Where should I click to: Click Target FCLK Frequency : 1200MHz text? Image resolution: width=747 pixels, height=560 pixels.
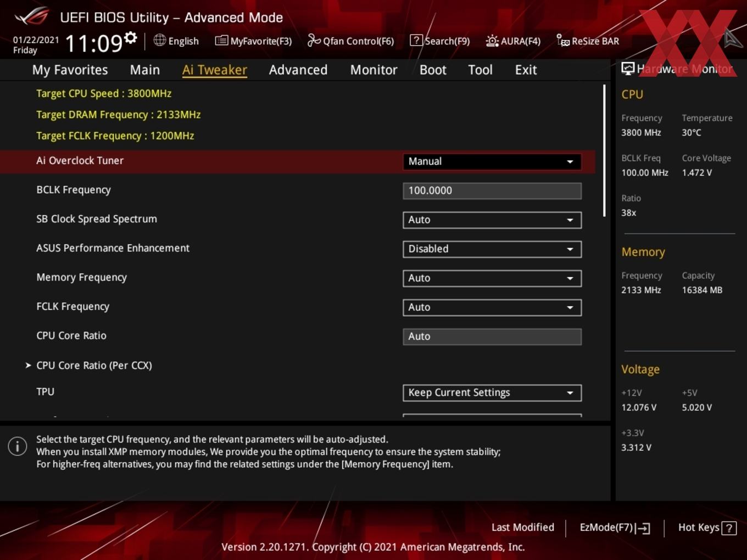click(115, 136)
